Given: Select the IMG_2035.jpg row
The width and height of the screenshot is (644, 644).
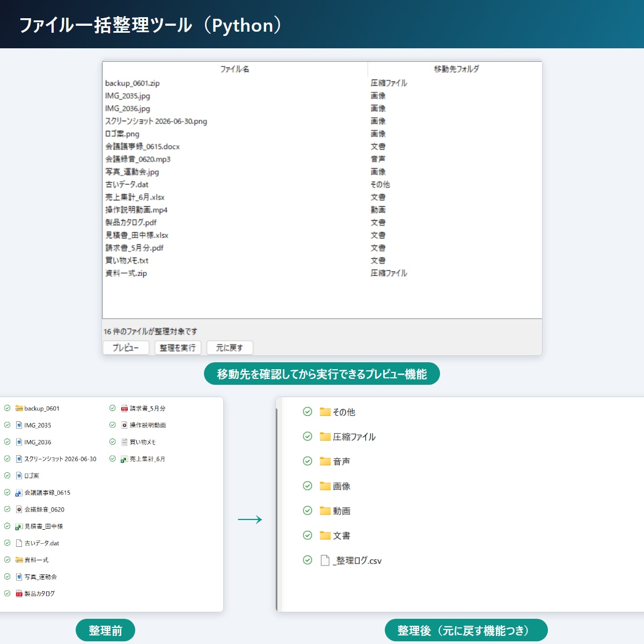Looking at the screenshot, I should [x=322, y=96].
